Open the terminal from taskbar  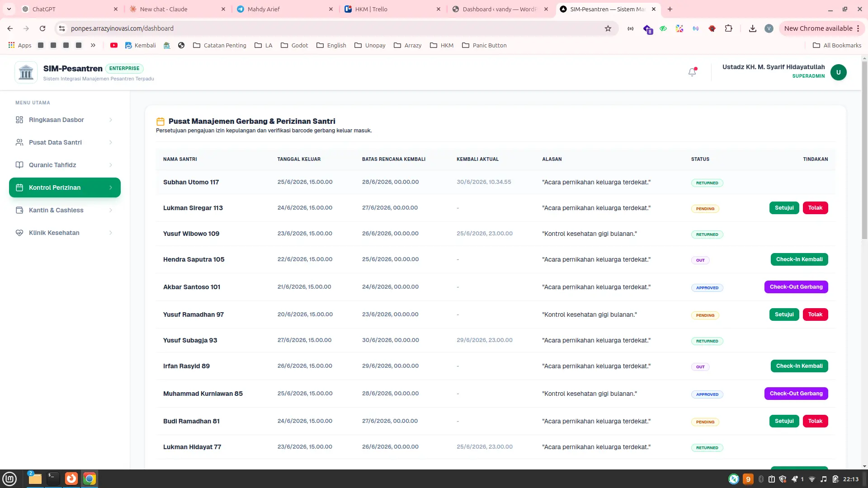[53, 479]
